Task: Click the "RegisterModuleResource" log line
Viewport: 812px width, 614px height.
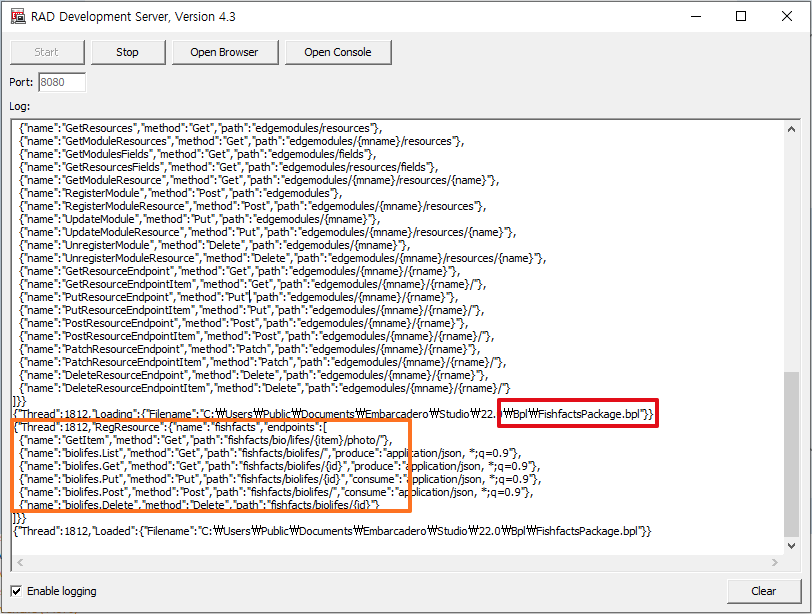Action: [252, 206]
